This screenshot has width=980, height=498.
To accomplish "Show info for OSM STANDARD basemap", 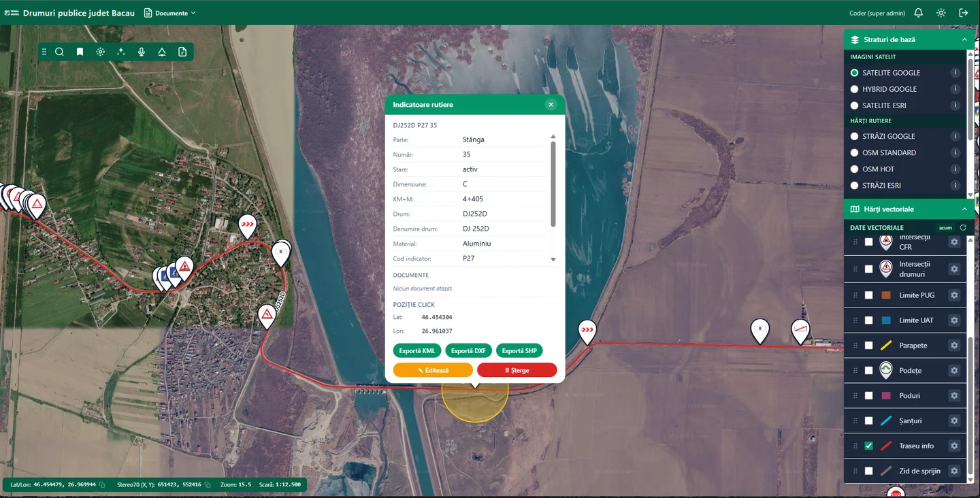I will (955, 153).
